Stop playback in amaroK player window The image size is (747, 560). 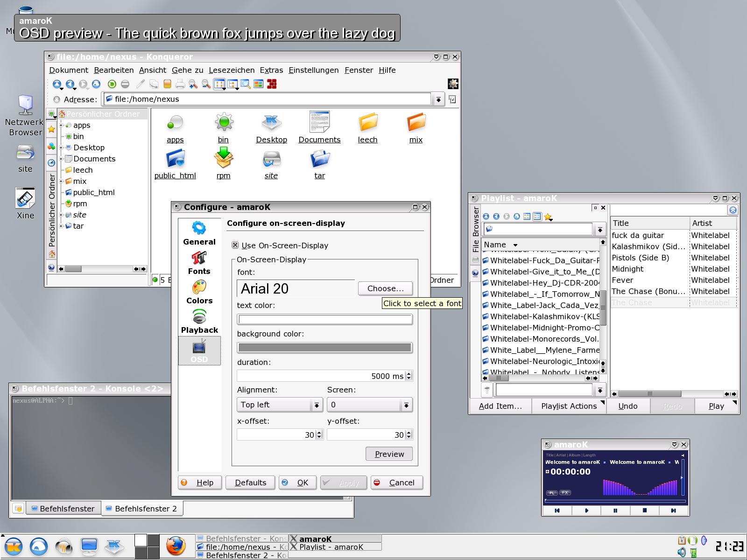pyautogui.click(x=644, y=511)
